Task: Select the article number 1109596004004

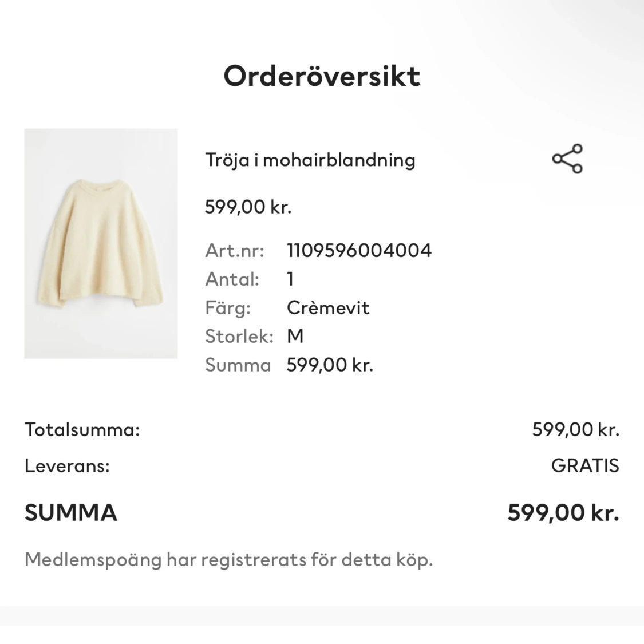Action: 359,250
